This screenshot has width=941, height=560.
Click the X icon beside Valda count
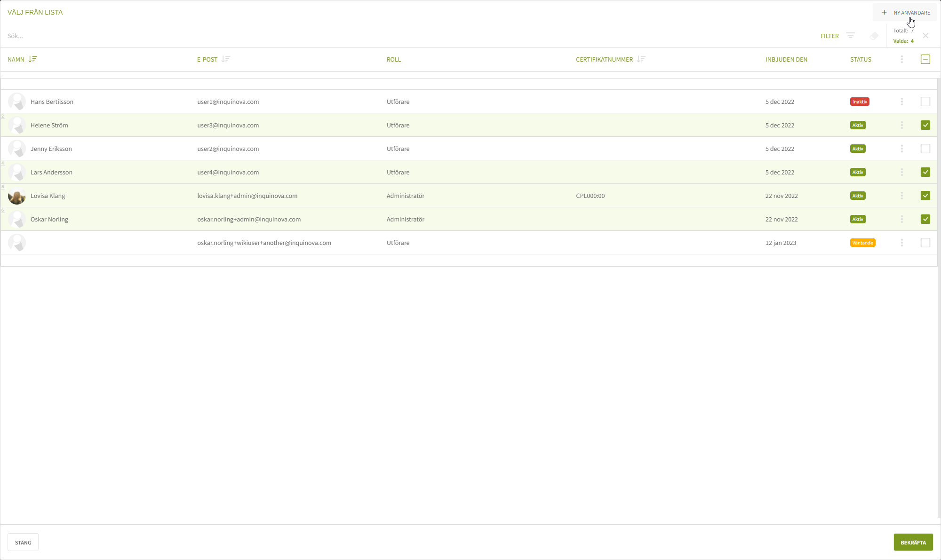click(x=925, y=36)
